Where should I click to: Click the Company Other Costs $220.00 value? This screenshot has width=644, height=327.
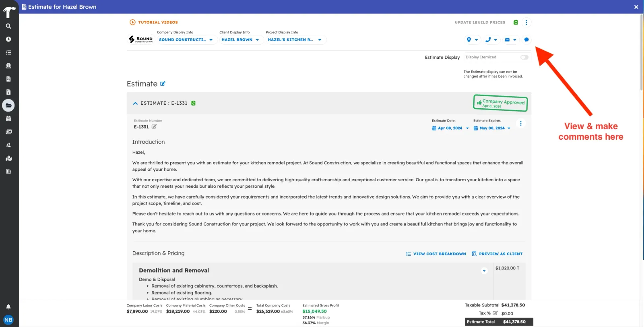[x=218, y=311]
